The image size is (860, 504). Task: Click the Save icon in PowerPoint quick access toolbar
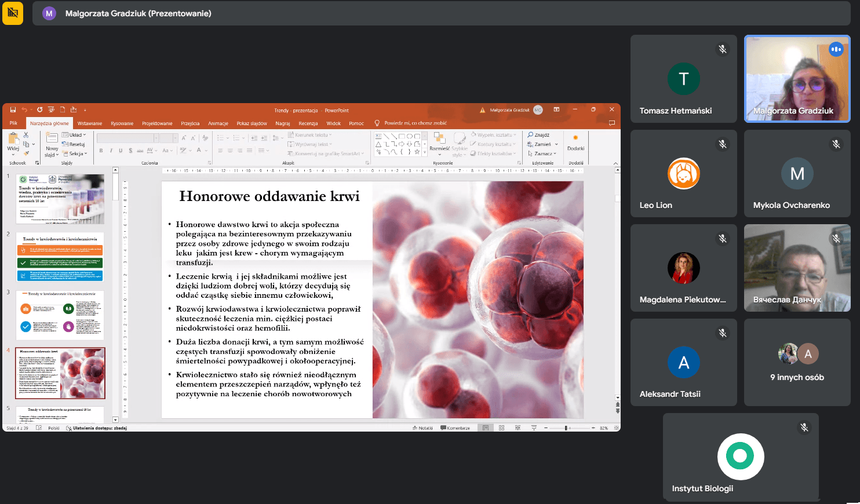pos(13,109)
